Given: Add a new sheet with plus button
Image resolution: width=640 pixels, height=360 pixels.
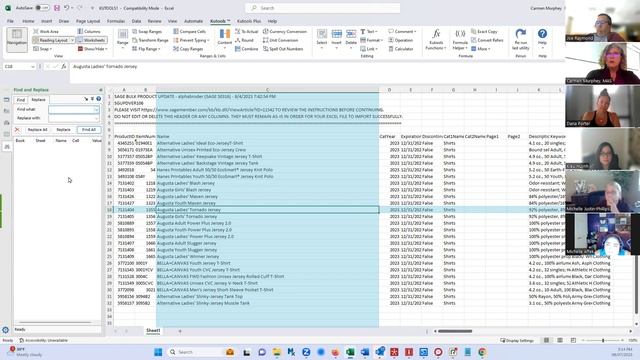Looking at the screenshot, I should pyautogui.click(x=180, y=331).
